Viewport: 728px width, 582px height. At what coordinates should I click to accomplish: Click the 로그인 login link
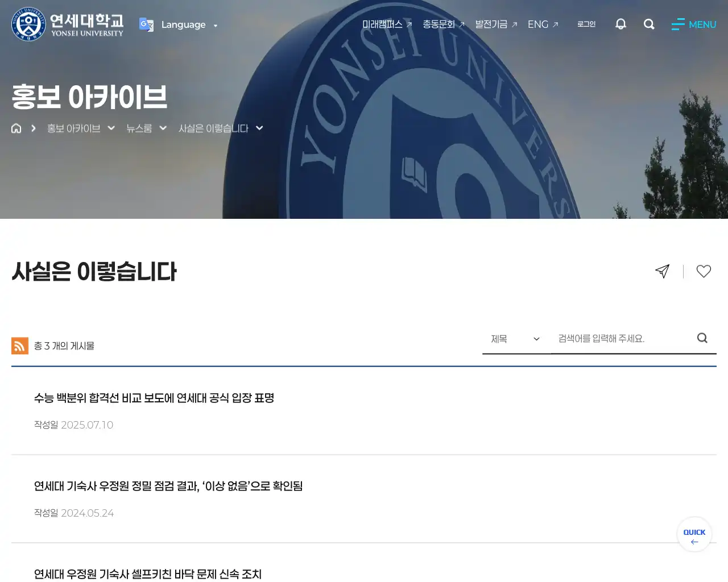[586, 24]
